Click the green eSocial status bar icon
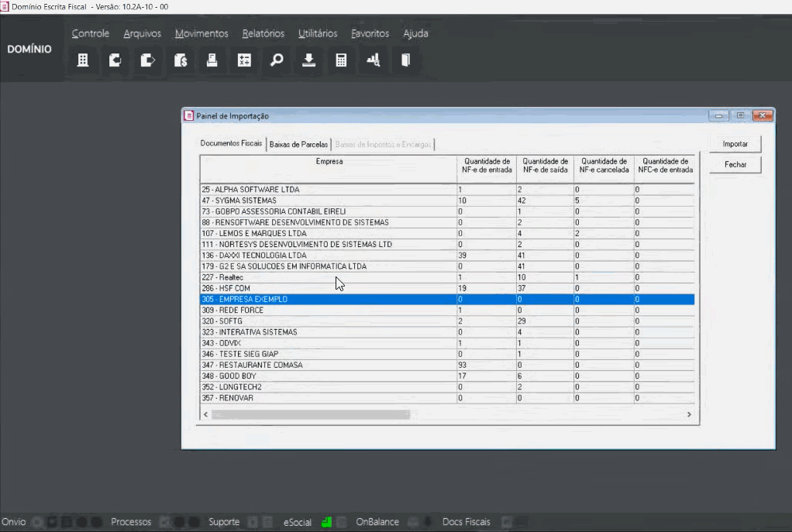The width and height of the screenshot is (792, 532). tap(326, 522)
